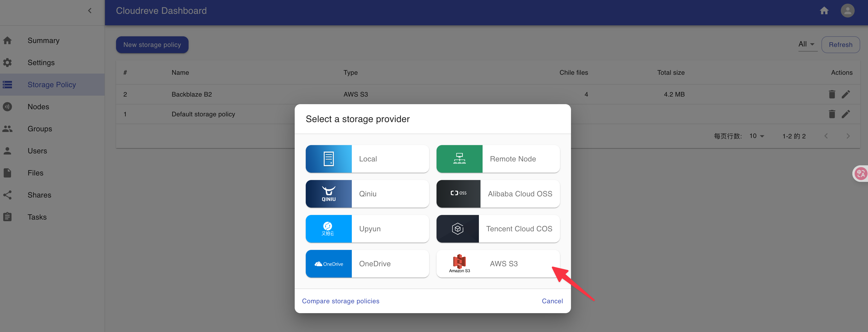Pick the Qiniu logo tile

pyautogui.click(x=329, y=194)
